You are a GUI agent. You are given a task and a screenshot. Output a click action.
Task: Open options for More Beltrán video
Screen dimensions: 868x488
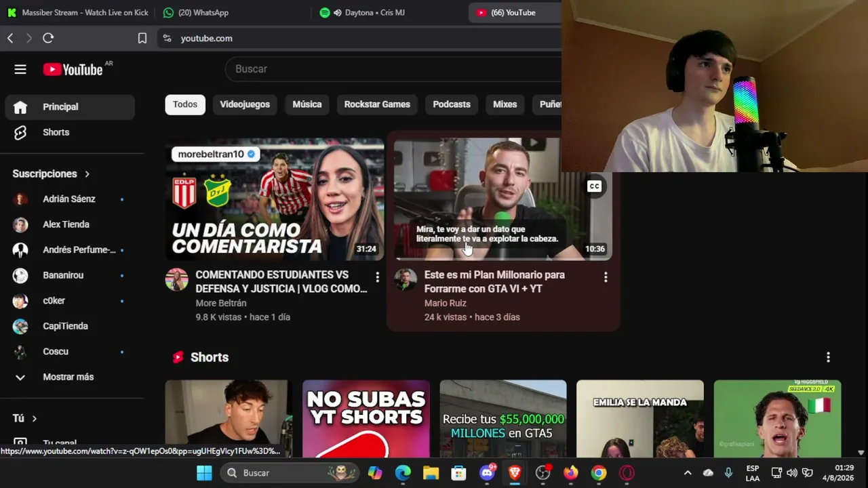pos(377,277)
